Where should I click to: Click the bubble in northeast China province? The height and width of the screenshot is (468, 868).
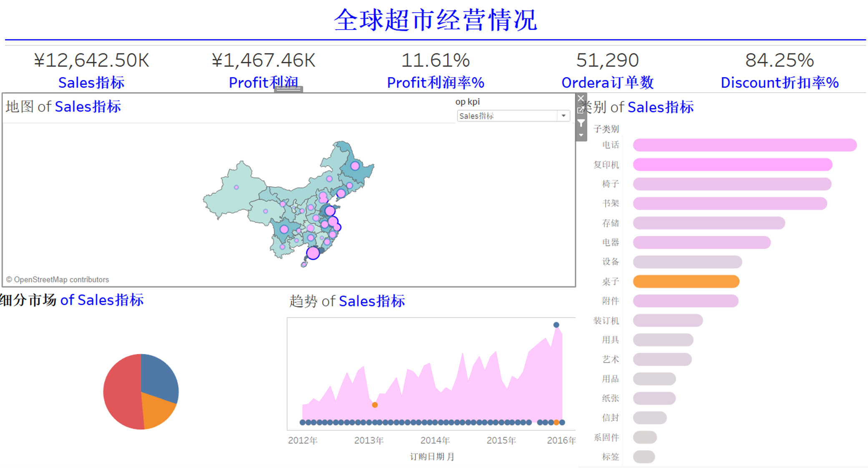tap(355, 166)
